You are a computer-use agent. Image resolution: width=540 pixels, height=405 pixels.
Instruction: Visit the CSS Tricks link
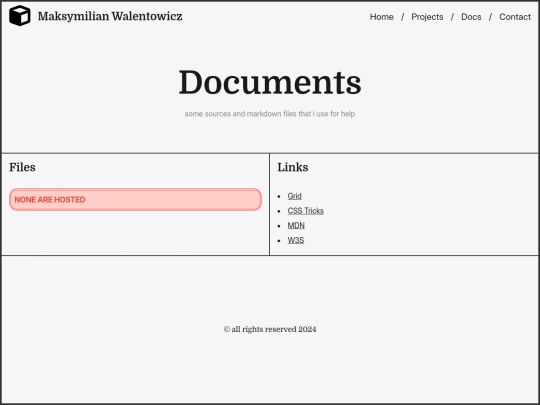click(305, 211)
